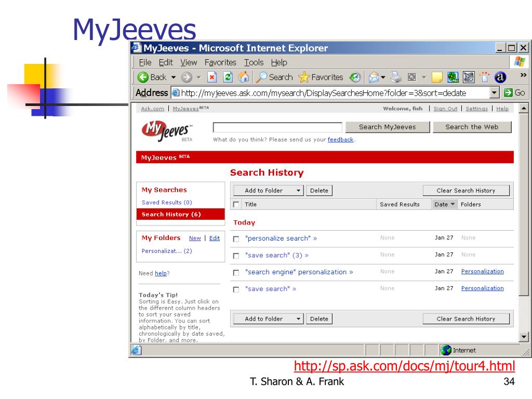Open the Personalizat... (2) folder
This screenshot has height=399, width=532.
pos(167,251)
